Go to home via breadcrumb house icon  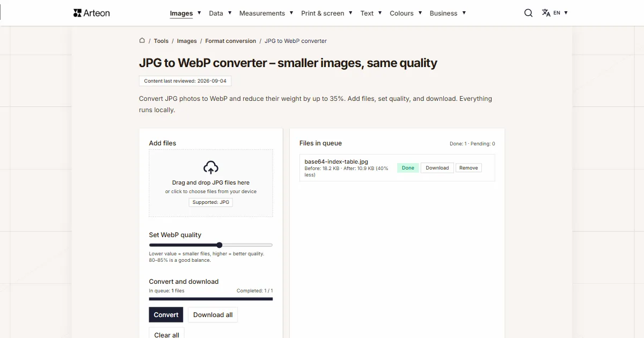142,40
